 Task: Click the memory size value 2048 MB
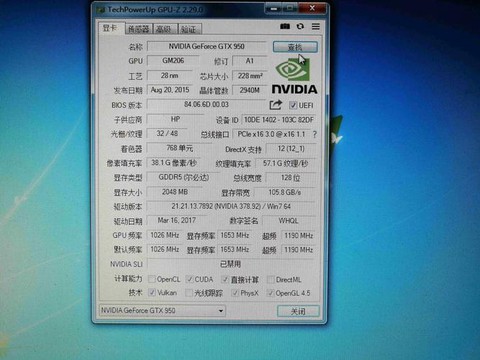point(175,192)
